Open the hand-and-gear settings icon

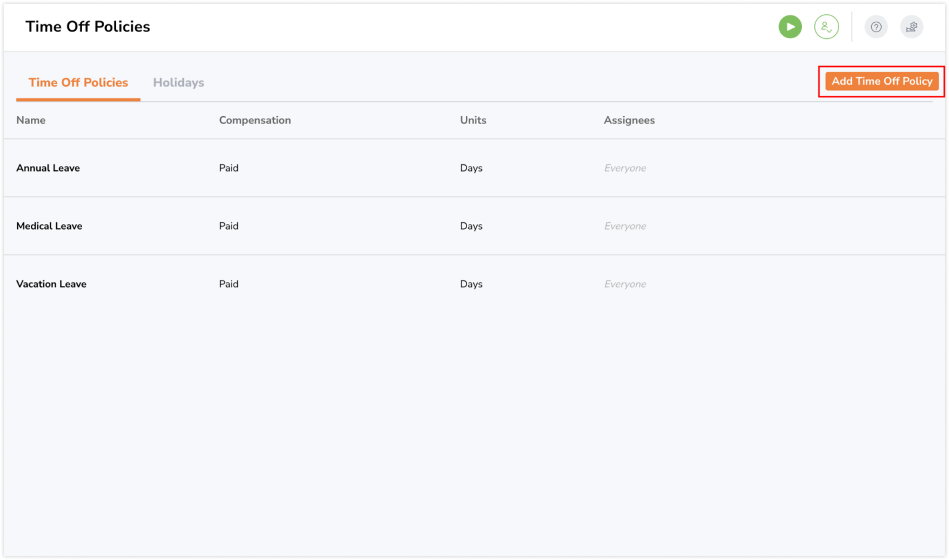click(911, 27)
